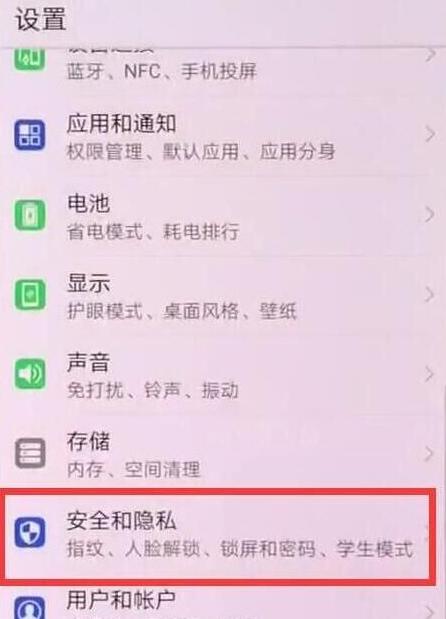
Task: Tap the green Battery icon
Action: (30, 215)
